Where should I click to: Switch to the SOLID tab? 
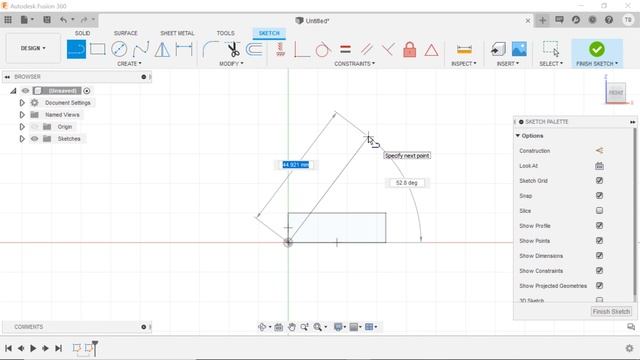click(x=82, y=33)
